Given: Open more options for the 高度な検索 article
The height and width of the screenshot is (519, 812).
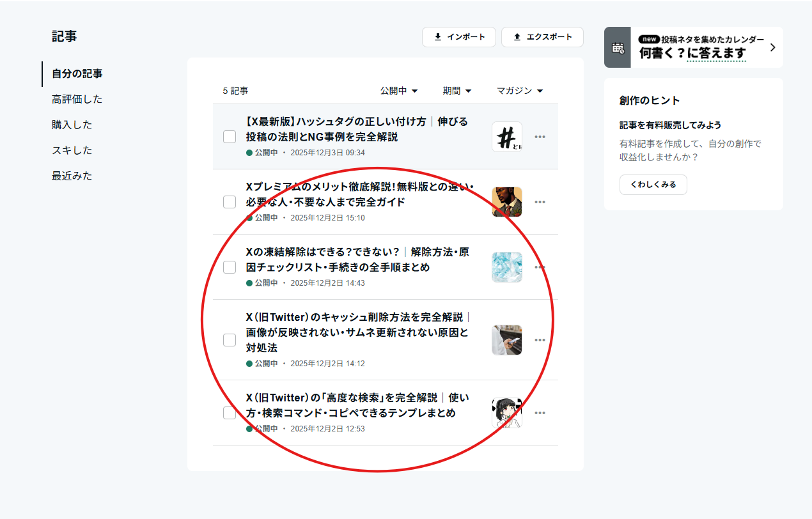Looking at the screenshot, I should 540,413.
